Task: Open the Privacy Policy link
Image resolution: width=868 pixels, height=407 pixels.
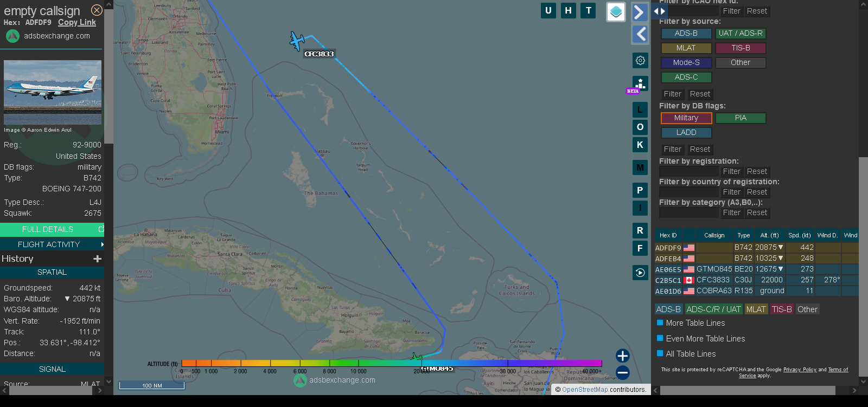Action: click(800, 370)
